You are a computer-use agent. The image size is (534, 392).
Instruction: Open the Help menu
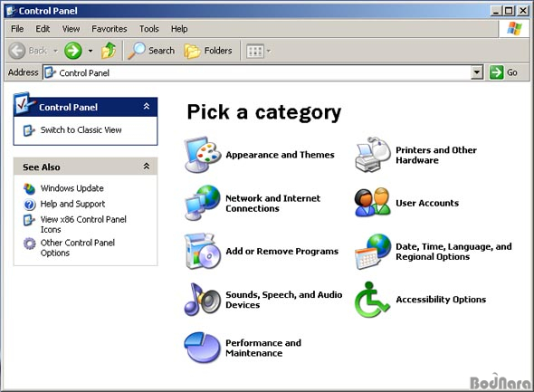click(179, 29)
